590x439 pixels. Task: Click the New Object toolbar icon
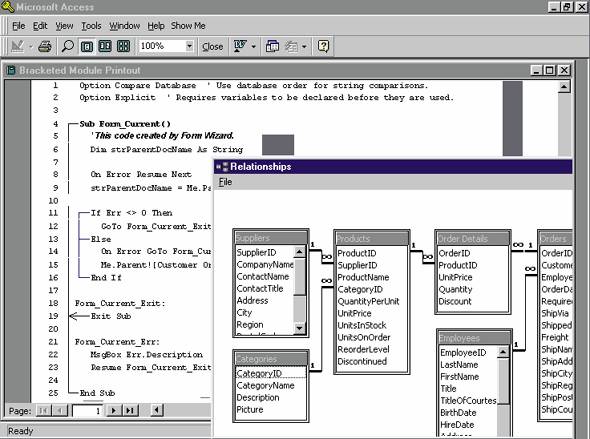click(x=291, y=46)
